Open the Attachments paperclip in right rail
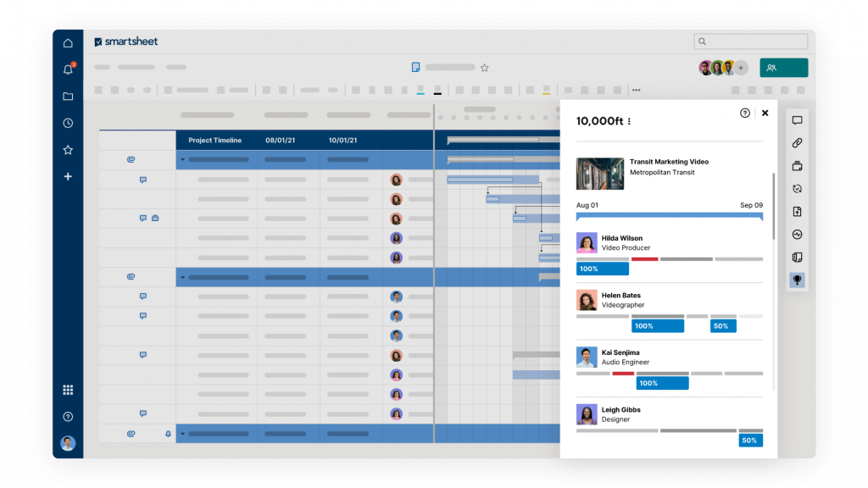This screenshot has height=488, width=868. coord(797,142)
